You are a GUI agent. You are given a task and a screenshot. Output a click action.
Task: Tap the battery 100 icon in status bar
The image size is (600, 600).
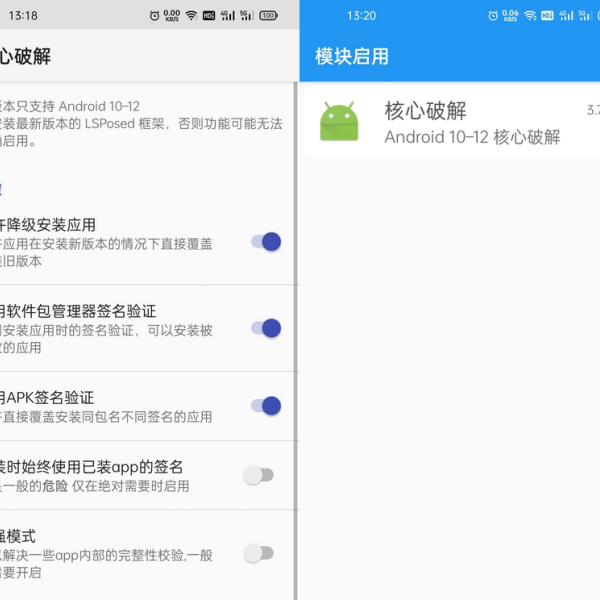268,16
